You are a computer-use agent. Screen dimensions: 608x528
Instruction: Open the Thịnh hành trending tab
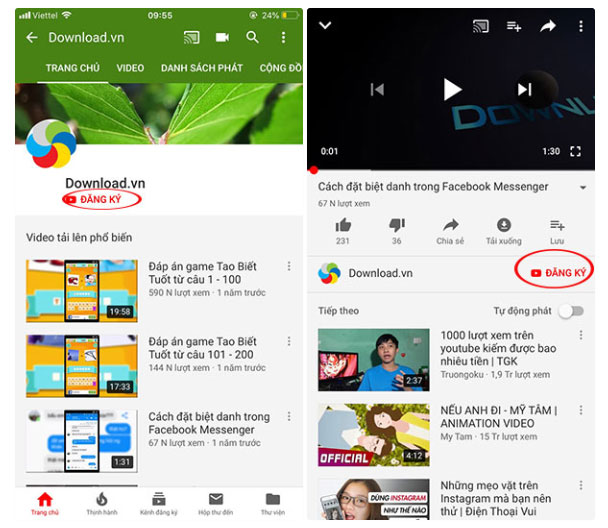pyautogui.click(x=102, y=504)
